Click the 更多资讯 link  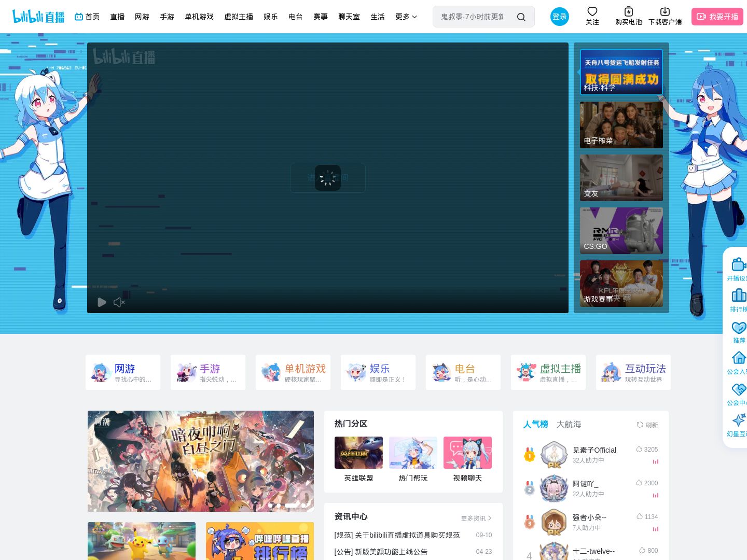tap(476, 518)
